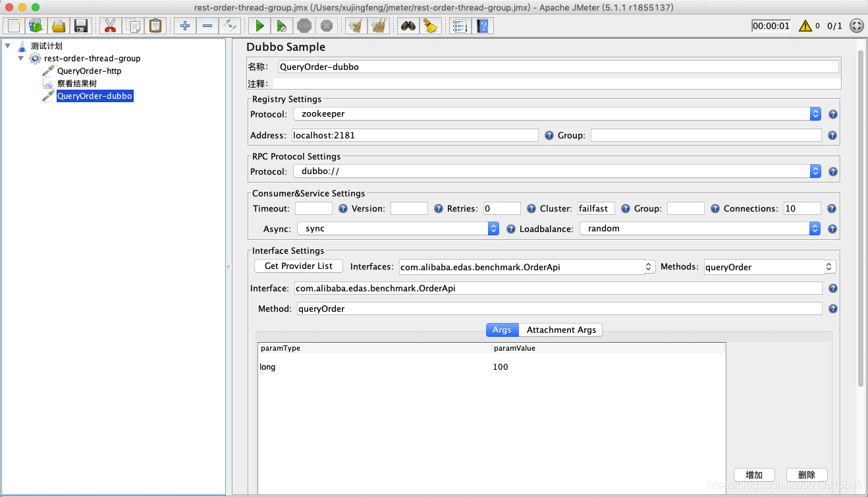Open help for registry Protocol field
868x497 pixels.
(832, 114)
